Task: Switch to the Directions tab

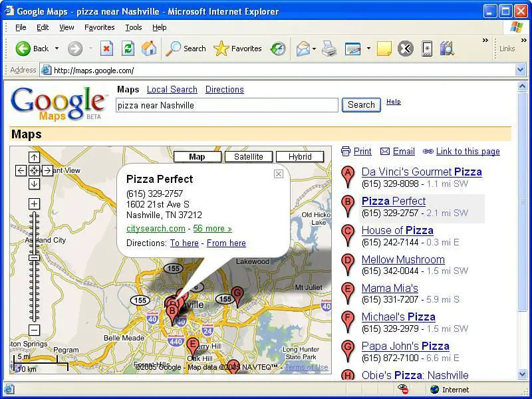Action: 225,90
